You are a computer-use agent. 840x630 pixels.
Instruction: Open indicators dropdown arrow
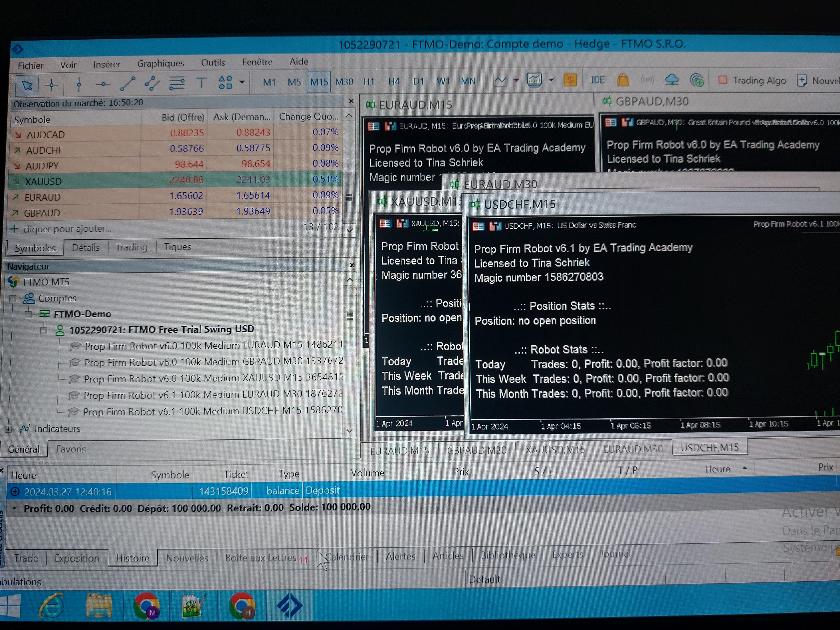tap(551, 80)
